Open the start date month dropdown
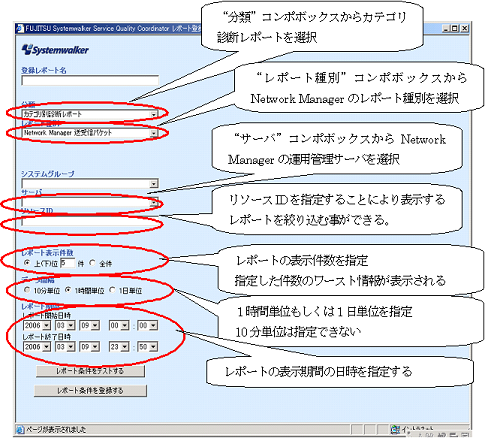The height and width of the screenshot is (438, 485). tap(65, 325)
